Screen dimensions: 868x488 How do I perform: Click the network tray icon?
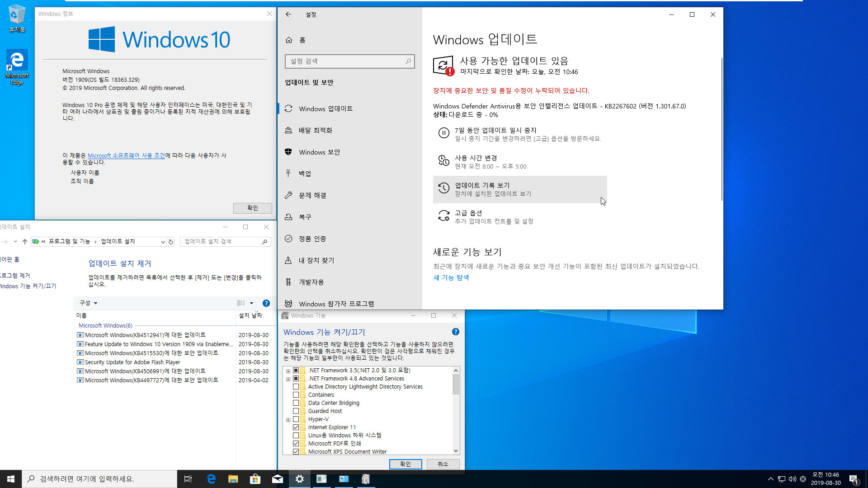pyautogui.click(x=781, y=479)
